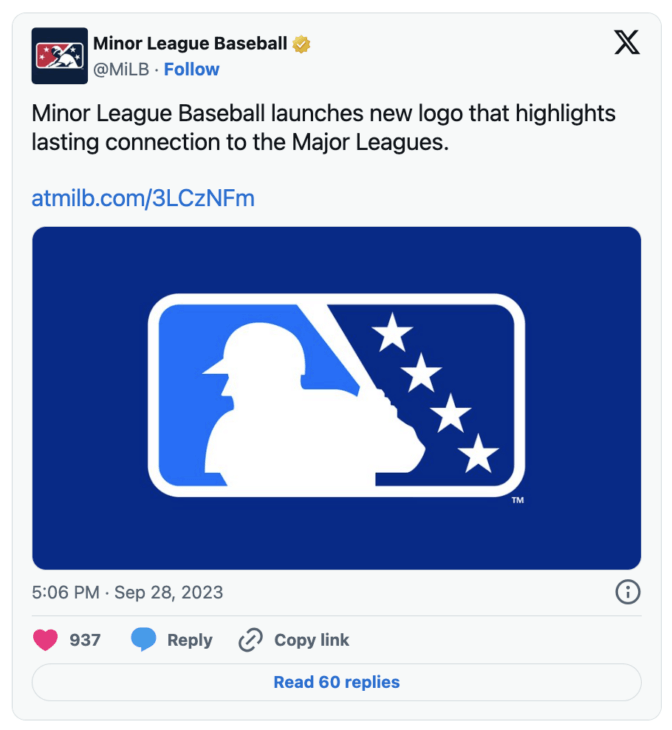Image resolution: width=672 pixels, height=730 pixels.
Task: Click the 5:06 PM Sep 28, 2023 timestamp
Action: 127,592
